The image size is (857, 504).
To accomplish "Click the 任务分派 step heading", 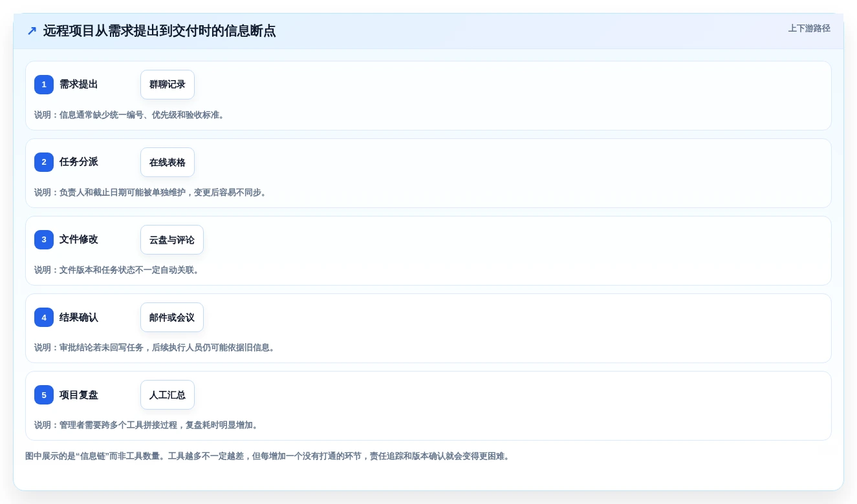I will click(x=79, y=162).
